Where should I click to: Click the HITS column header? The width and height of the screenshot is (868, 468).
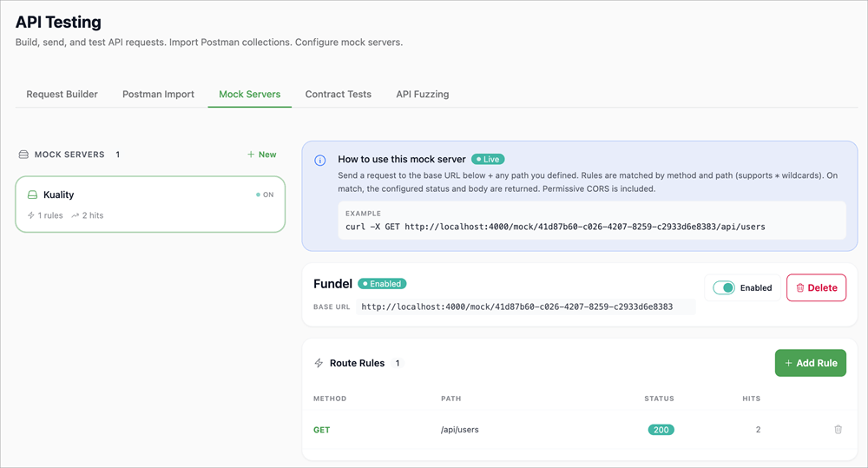pos(751,399)
